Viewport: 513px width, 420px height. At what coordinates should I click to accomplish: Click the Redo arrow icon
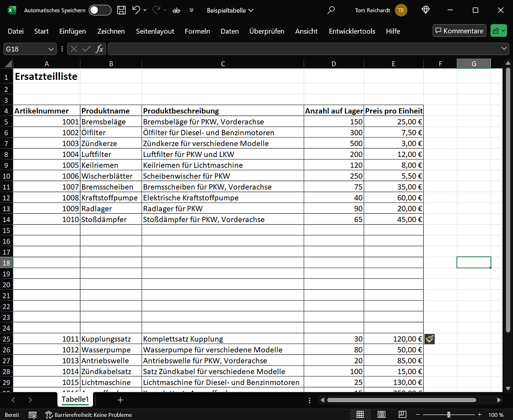tap(157, 10)
